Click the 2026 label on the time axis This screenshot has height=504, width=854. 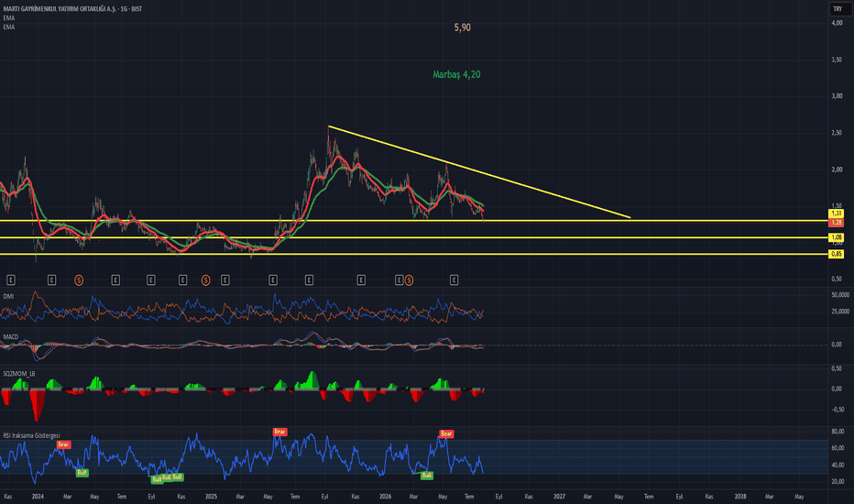click(385, 497)
